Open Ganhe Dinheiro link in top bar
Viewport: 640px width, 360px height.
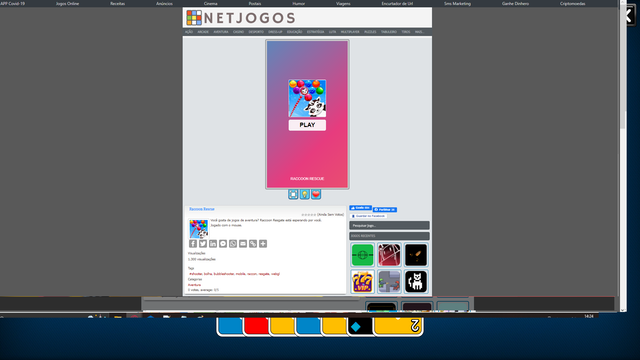515,3
